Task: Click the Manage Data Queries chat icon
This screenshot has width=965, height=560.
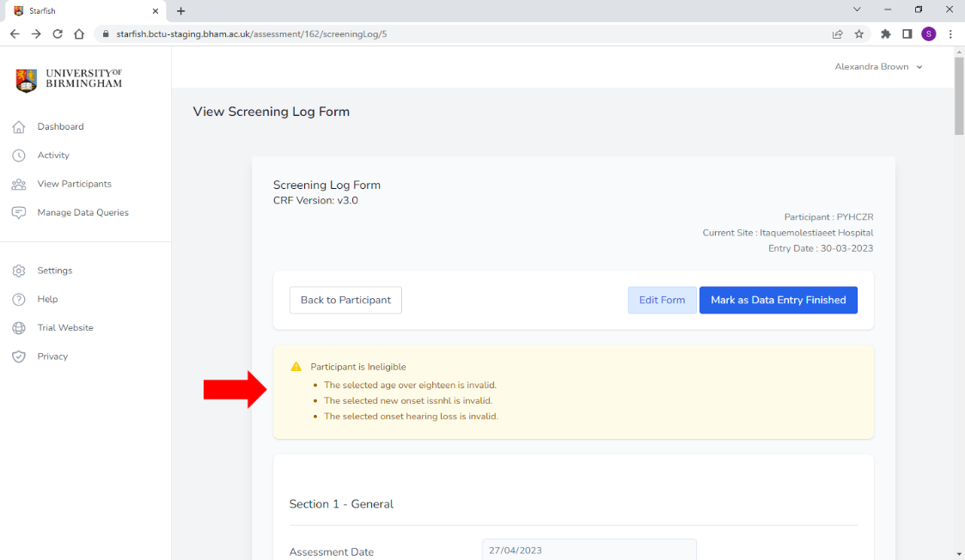Action: click(19, 213)
